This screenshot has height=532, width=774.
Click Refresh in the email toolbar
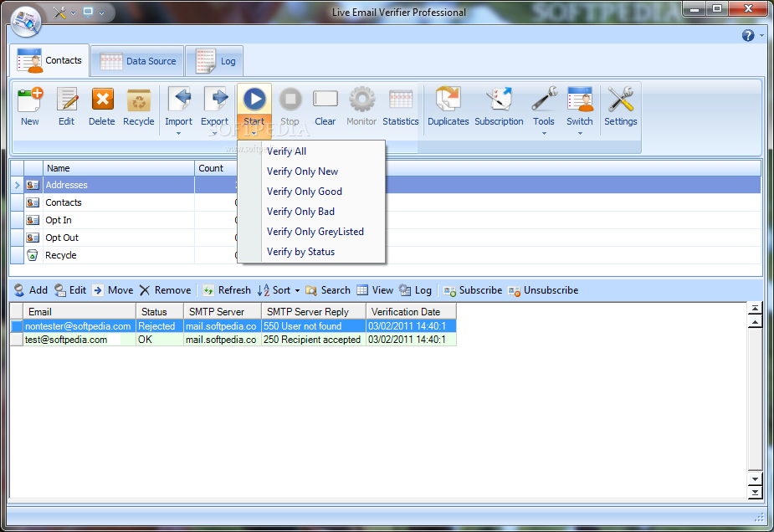point(227,290)
